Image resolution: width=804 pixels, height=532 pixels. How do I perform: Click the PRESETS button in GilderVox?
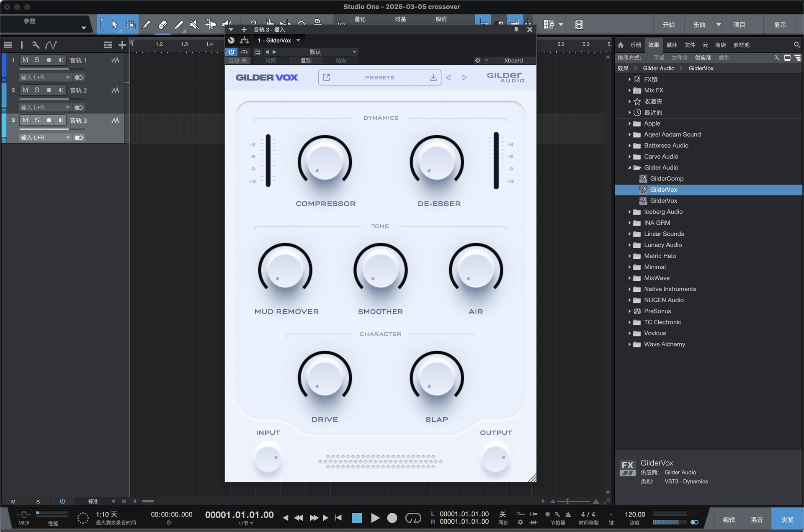pyautogui.click(x=379, y=77)
